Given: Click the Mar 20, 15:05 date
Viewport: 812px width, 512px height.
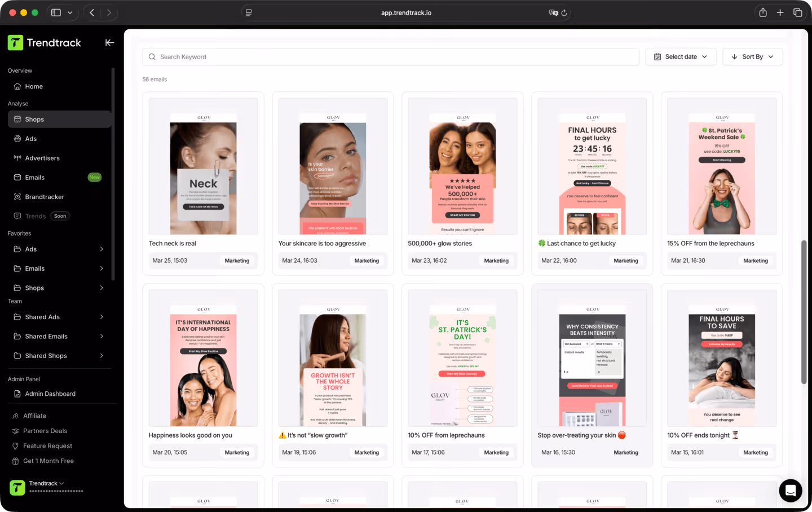Looking at the screenshot, I should (170, 452).
